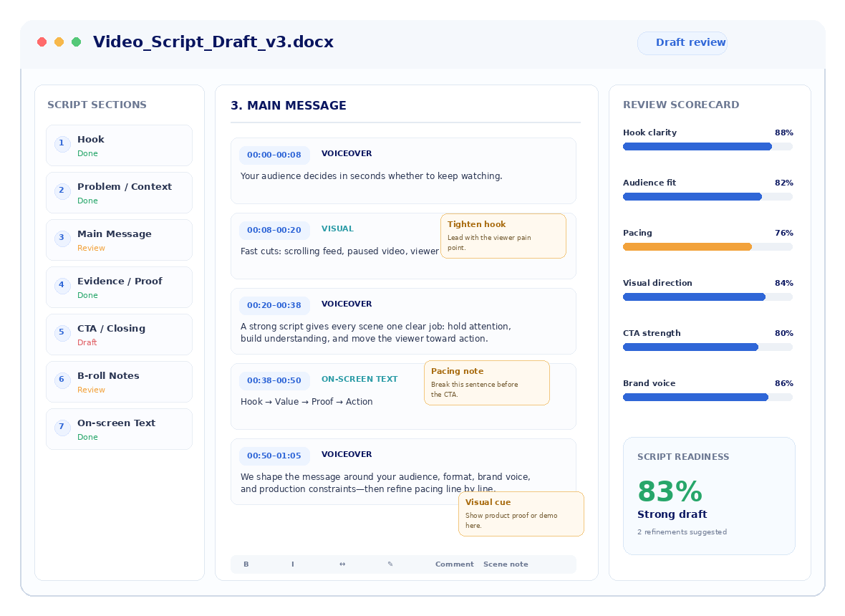Click the orange Pacing score bar
This screenshot has width=845, height=616.
click(x=687, y=247)
